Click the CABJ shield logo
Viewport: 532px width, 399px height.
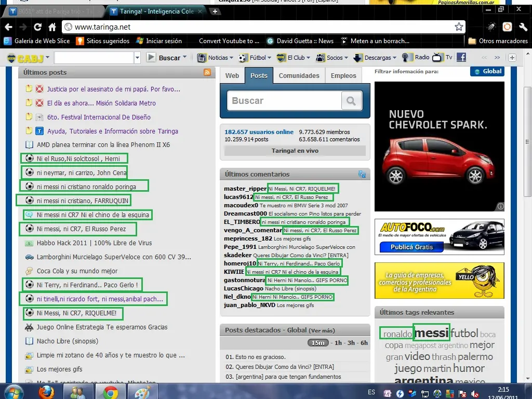tap(11, 58)
